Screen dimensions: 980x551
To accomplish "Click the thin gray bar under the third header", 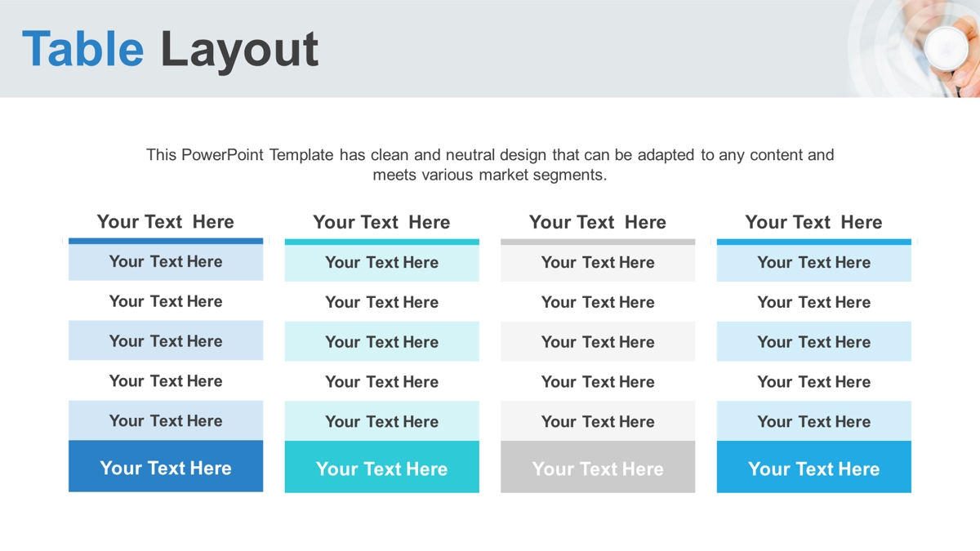I will (598, 242).
